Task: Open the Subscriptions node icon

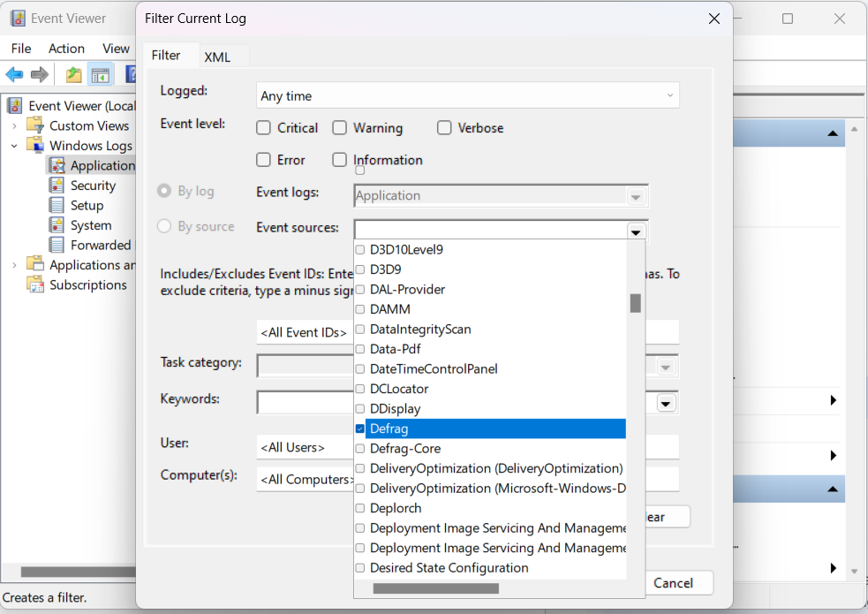Action: tap(35, 284)
